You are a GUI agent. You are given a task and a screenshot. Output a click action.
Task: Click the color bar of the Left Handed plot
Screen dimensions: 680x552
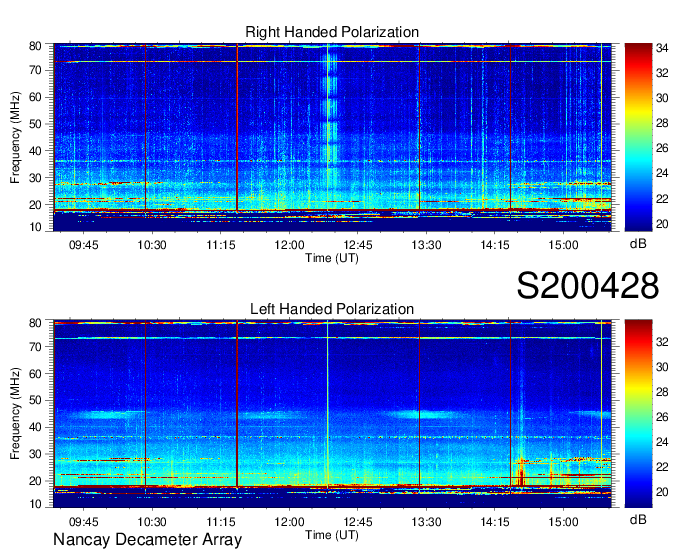coord(638,414)
